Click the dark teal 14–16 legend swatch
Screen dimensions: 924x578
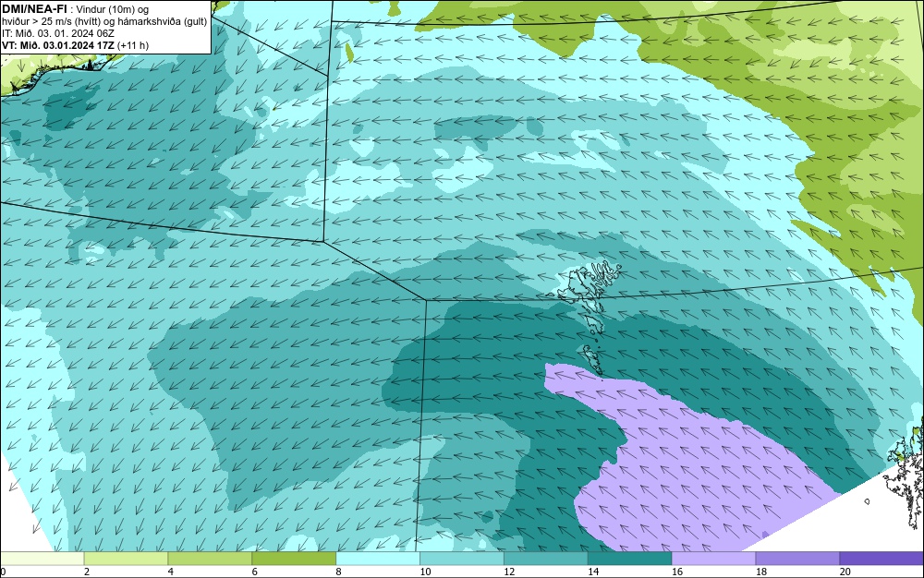(630, 559)
